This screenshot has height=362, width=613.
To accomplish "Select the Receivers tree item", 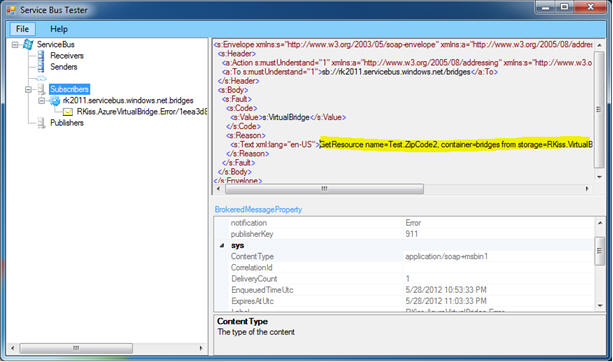I will coord(67,56).
